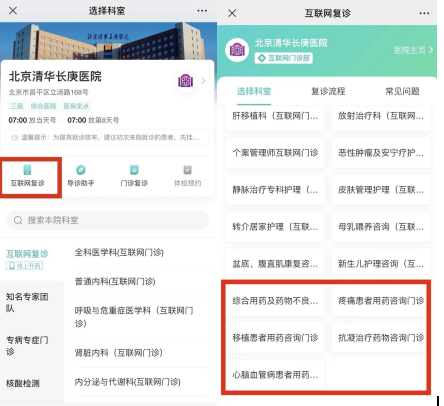Select 恶性肿瘤及安宁疗护 card

pos(381,153)
